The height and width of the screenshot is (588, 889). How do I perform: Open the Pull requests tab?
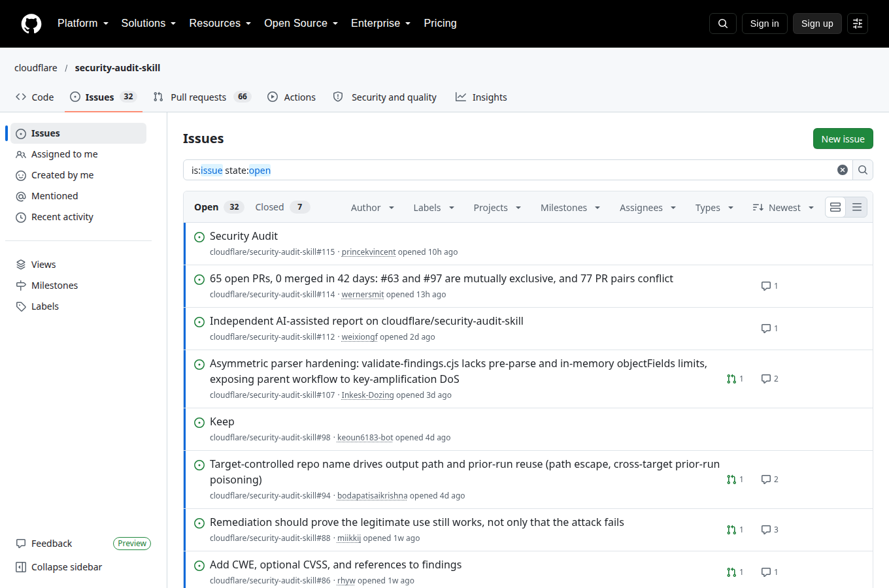202,97
